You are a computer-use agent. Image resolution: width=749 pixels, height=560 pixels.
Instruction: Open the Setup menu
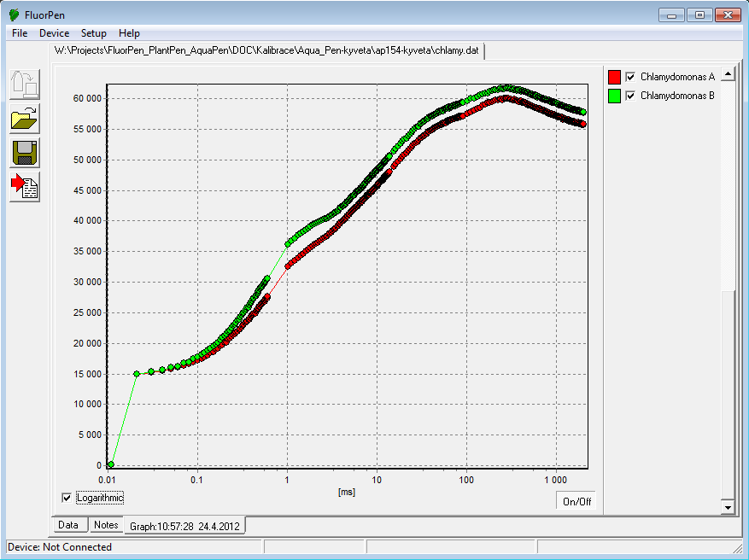(x=94, y=33)
